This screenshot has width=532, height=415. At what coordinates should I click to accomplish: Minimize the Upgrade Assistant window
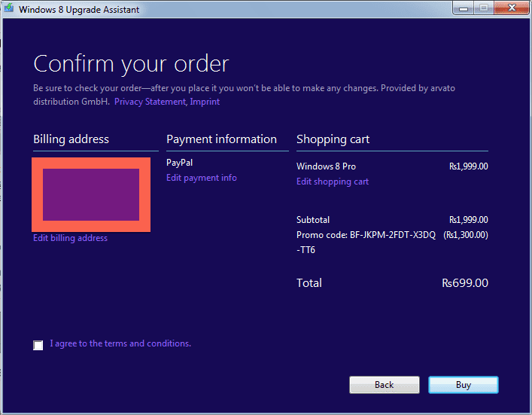[x=464, y=8]
